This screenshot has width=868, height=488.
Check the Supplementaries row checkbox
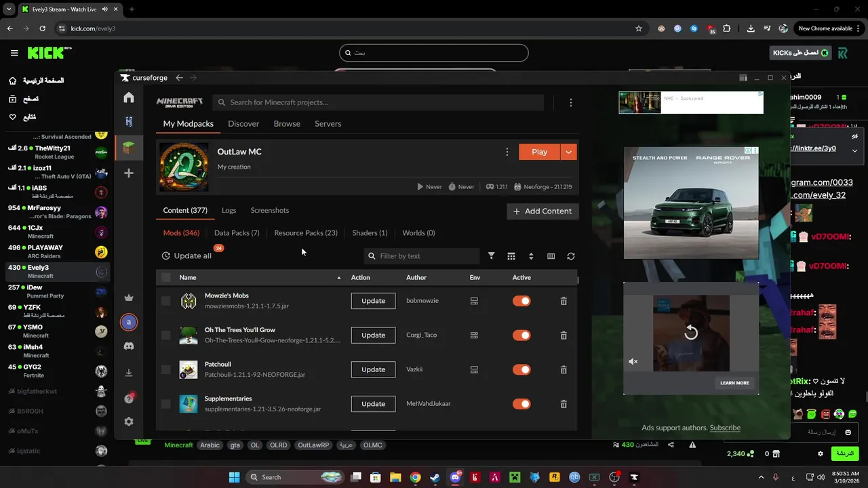click(x=166, y=404)
